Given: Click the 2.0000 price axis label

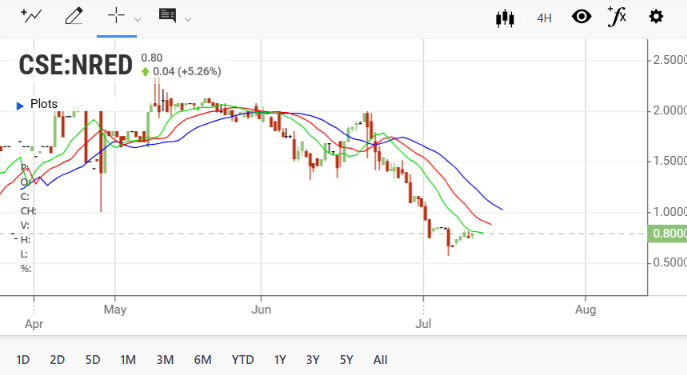Looking at the screenshot, I should tap(669, 110).
